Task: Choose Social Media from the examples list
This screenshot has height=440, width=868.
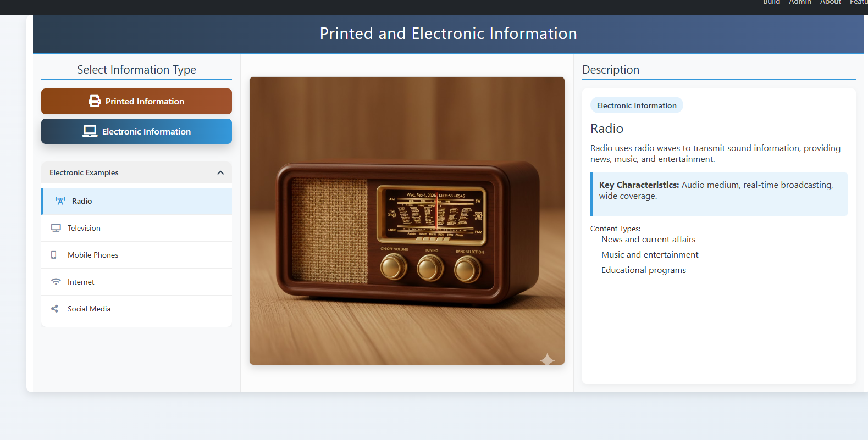Action: coord(136,309)
